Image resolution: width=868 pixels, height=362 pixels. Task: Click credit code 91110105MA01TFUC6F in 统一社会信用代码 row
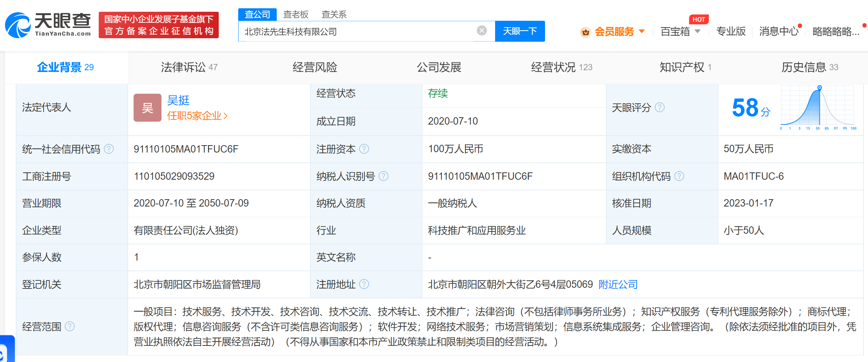[186, 149]
